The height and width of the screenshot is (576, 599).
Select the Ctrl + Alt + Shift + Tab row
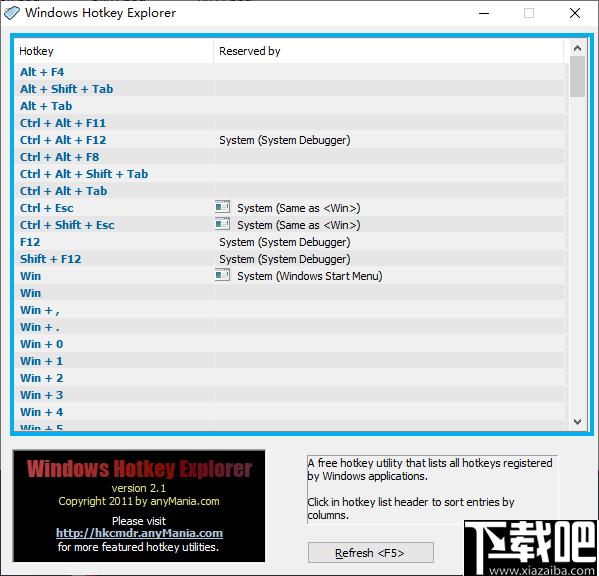click(x=290, y=174)
